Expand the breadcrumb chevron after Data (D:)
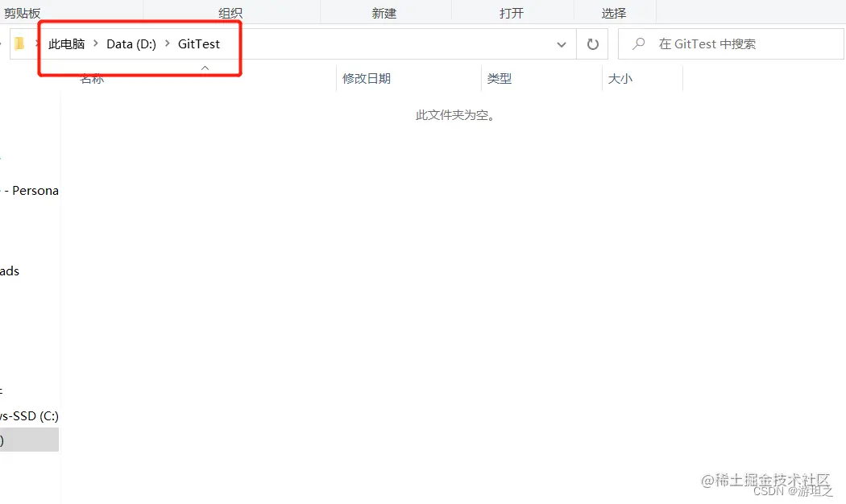This screenshot has width=846, height=504. 167,44
